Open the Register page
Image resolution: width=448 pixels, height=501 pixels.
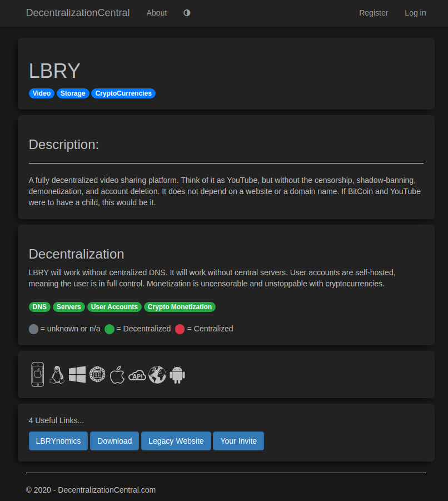374,13
